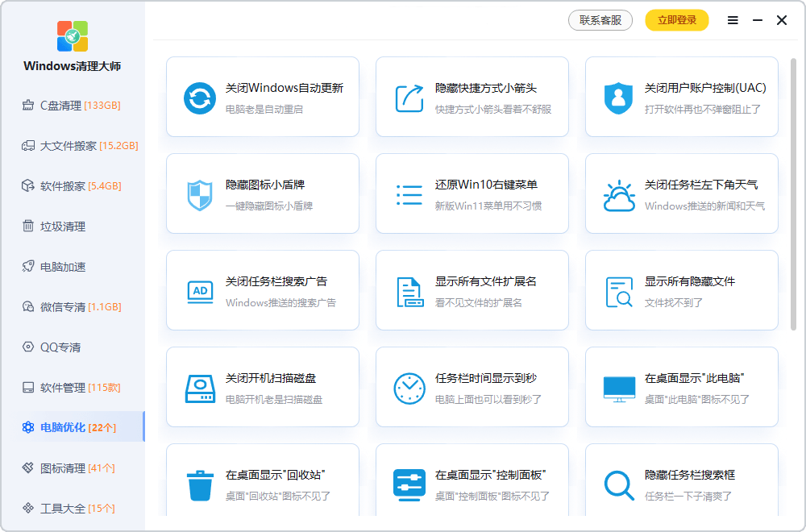This screenshot has height=532, width=806.
Task: Click the shortcut arrow icon on 隐藏快捷方式小箭头
Action: tap(409, 98)
